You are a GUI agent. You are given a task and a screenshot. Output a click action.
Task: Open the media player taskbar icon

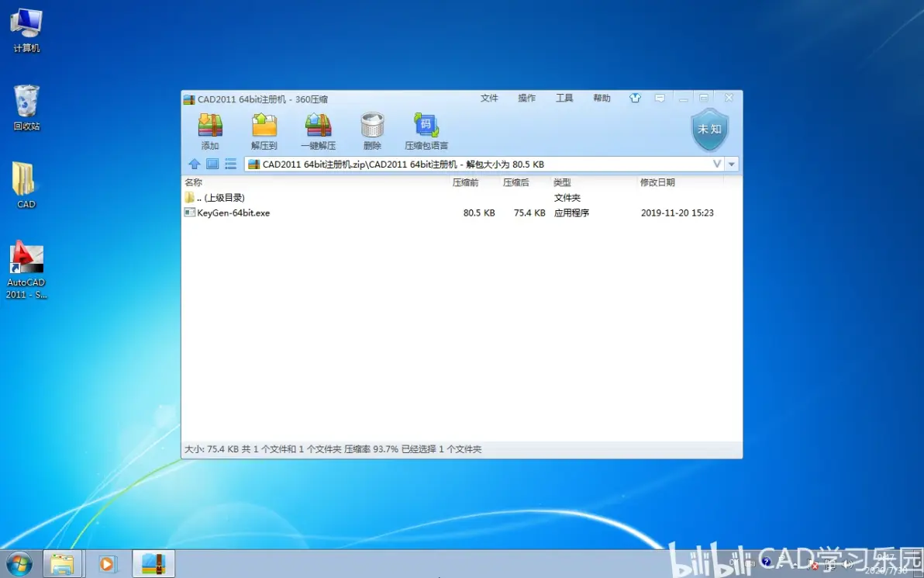pos(107,564)
